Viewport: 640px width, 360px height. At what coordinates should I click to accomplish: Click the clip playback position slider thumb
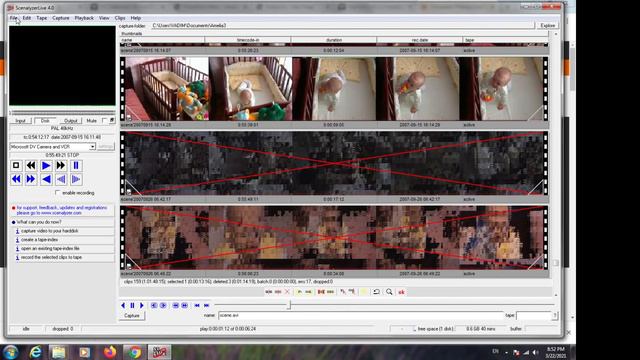coord(289,305)
